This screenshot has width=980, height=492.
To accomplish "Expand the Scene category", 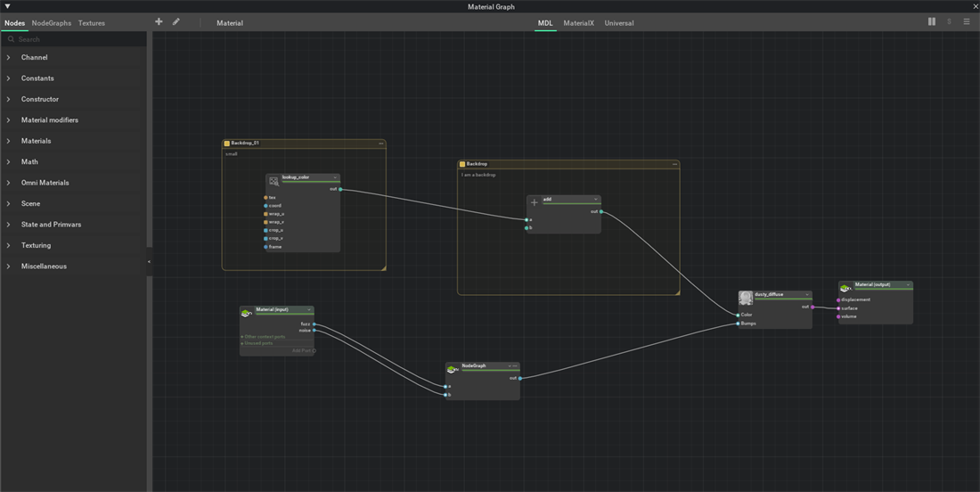I will [x=8, y=204].
